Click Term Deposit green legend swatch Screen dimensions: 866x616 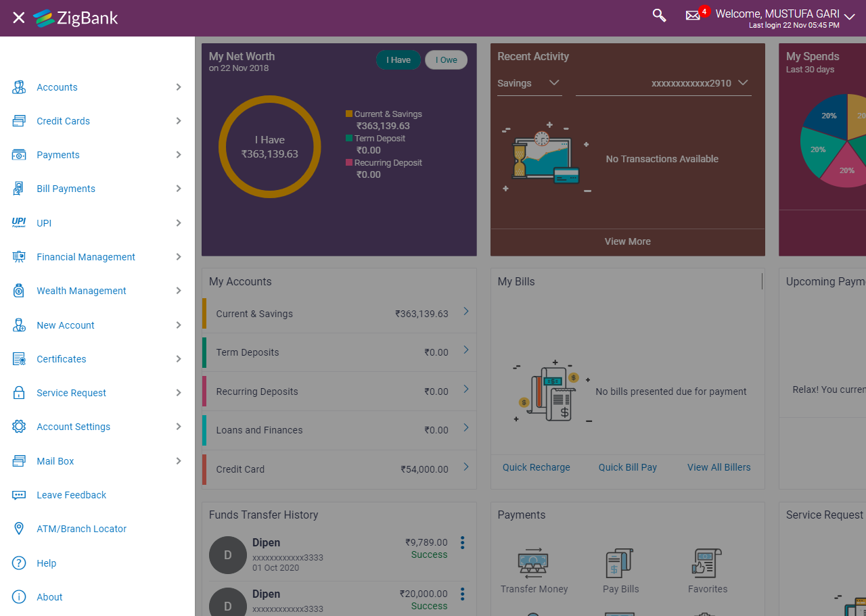click(x=349, y=139)
